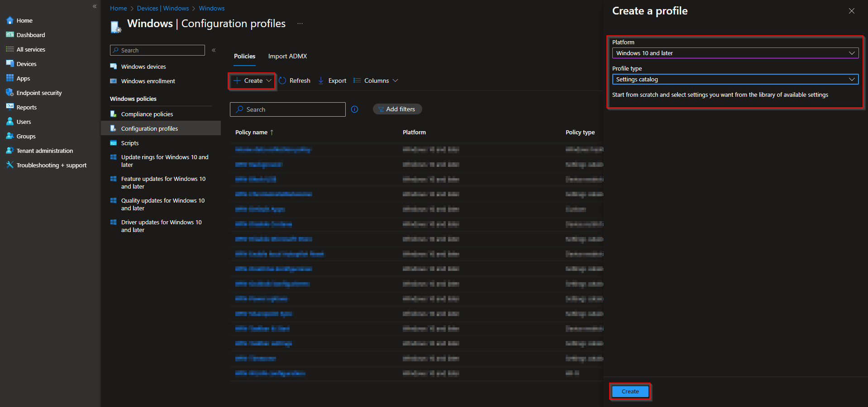
Task: Open Groups from the sidebar
Action: (x=25, y=136)
